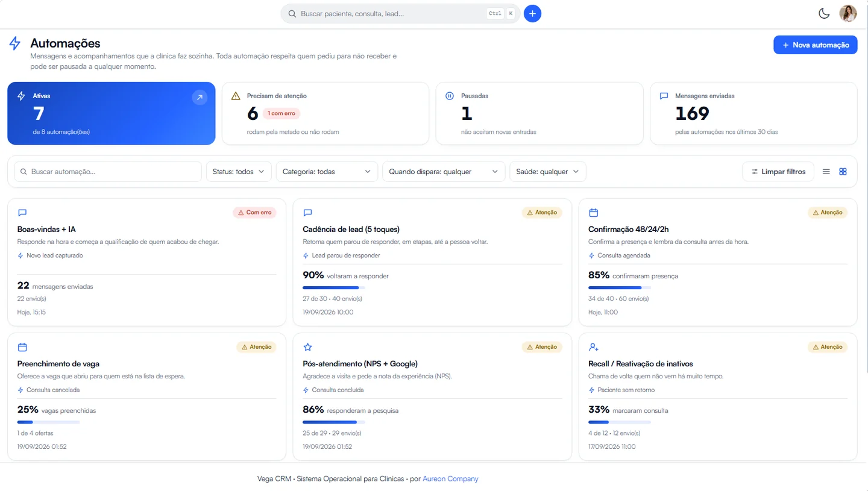Click the person-plus icon on Recall card
868x491 pixels.
[x=593, y=347]
